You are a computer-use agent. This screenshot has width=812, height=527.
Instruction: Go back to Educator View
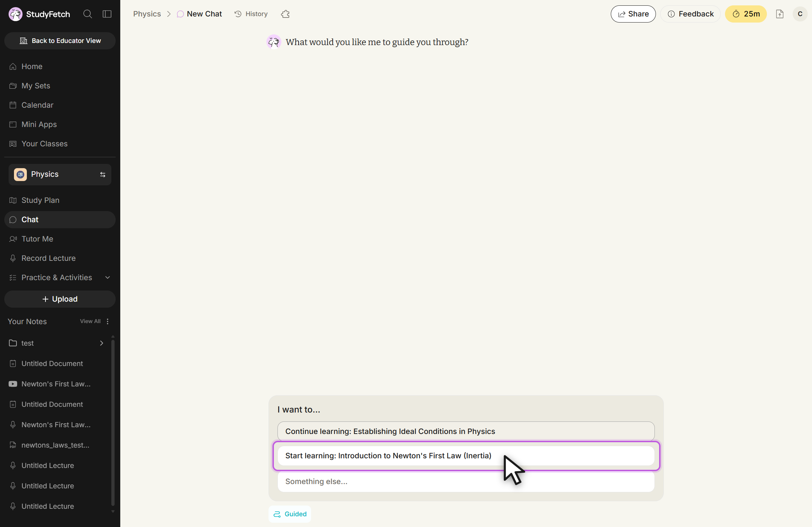coord(60,41)
